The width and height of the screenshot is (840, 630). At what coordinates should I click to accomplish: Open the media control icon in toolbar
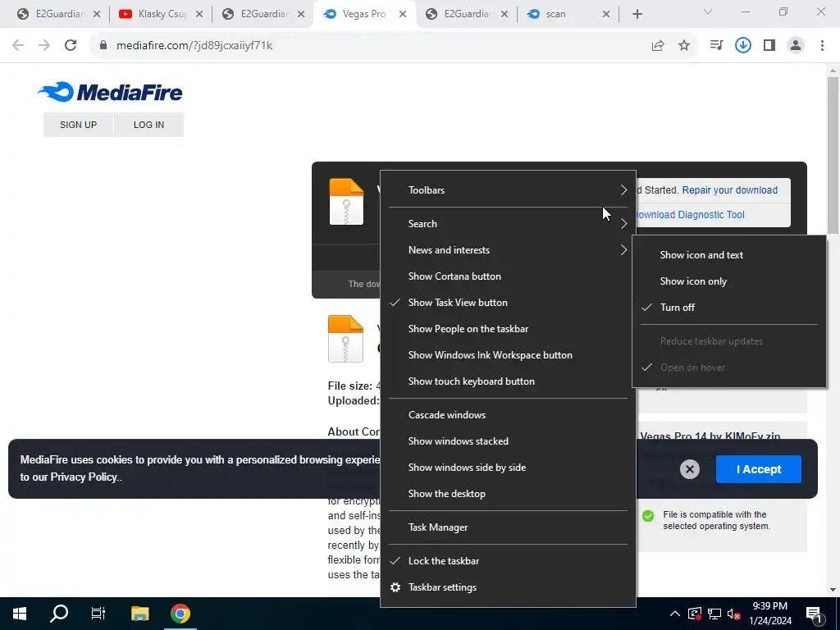(716, 46)
